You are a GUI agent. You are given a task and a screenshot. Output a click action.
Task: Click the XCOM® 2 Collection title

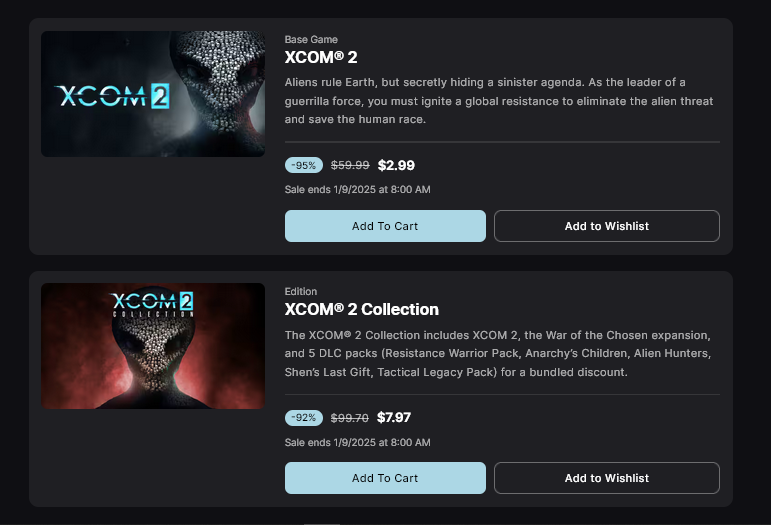361,309
